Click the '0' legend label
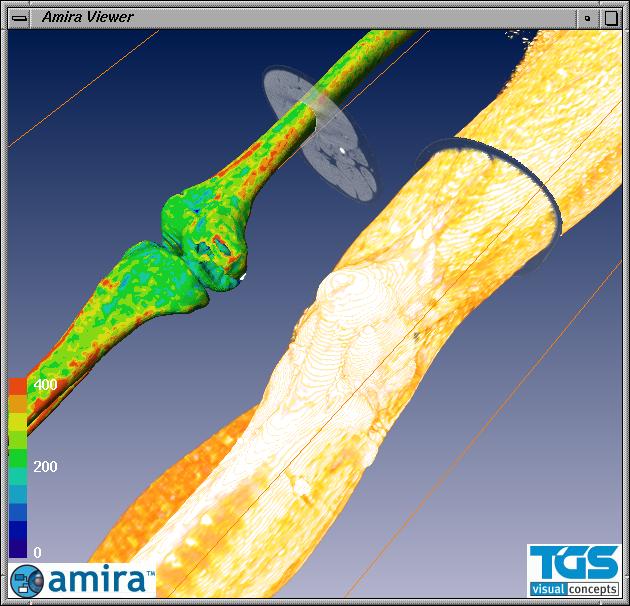This screenshot has width=630, height=606. 37,553
